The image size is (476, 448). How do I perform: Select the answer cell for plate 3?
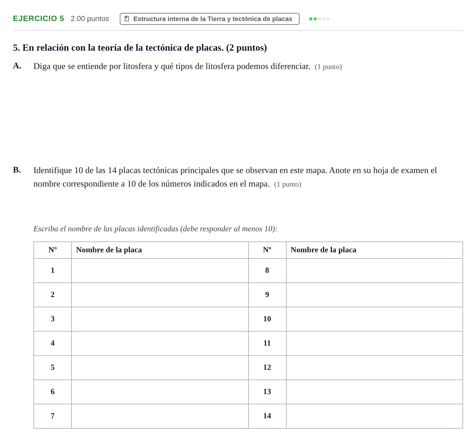coord(160,319)
